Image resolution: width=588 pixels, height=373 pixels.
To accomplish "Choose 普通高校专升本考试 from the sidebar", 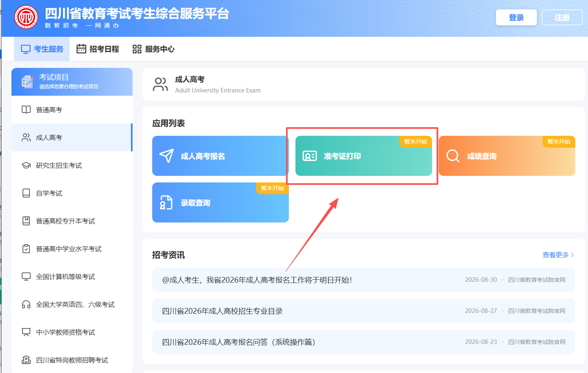I will tap(72, 221).
